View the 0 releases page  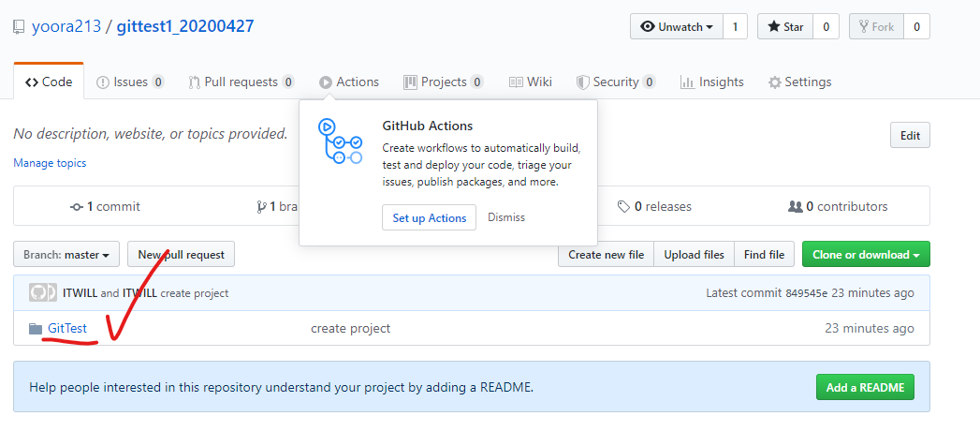pyautogui.click(x=654, y=206)
